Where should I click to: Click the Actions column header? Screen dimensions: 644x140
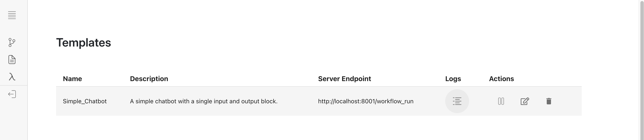(x=501, y=79)
